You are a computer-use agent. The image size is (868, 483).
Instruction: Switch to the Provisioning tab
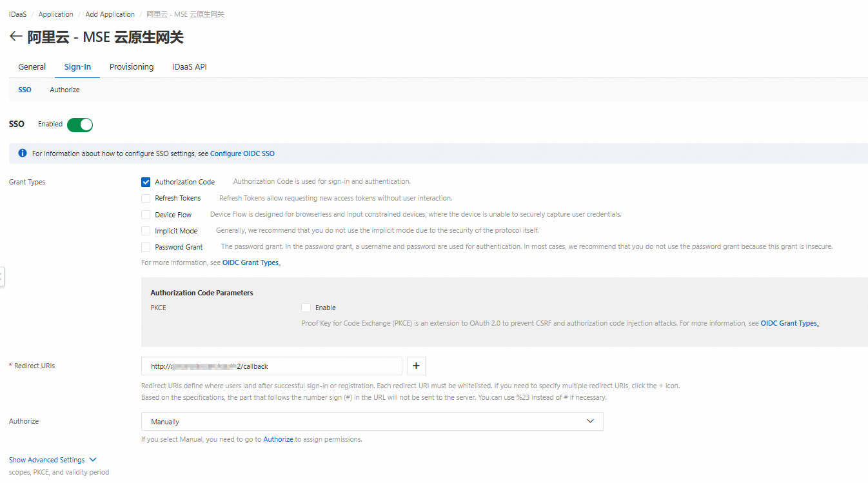click(x=132, y=67)
